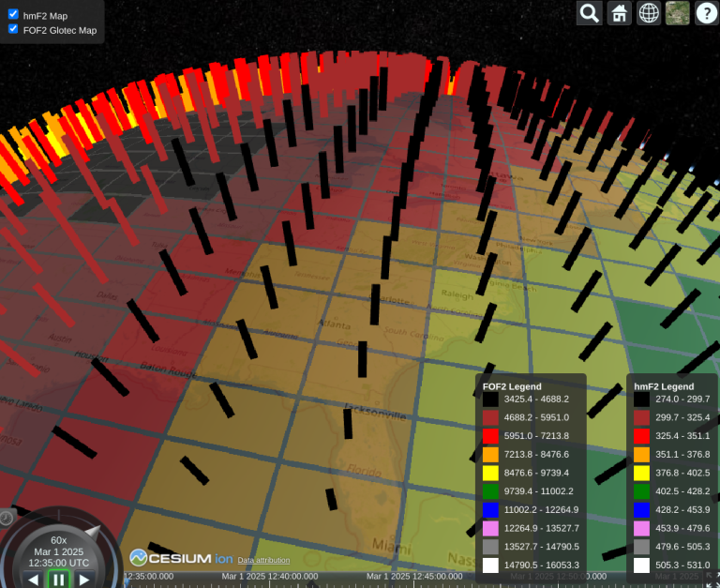
Task: Play animation forward
Action: pos(84,580)
